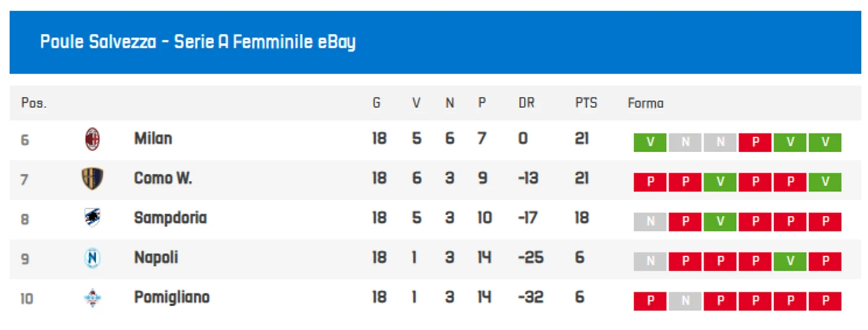Select the Sampdoria team name
Viewport: 868px width, 330px height.
pyautogui.click(x=170, y=218)
